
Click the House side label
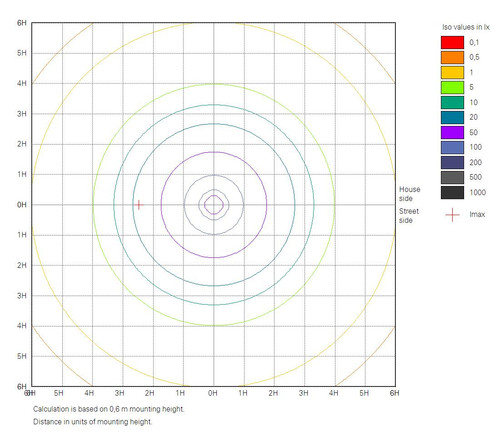point(410,194)
